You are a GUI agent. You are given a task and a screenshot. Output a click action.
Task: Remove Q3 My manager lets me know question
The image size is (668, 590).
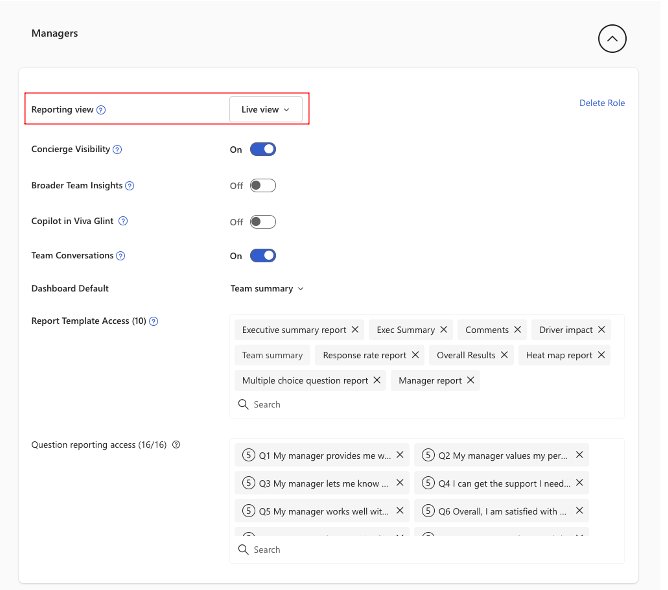400,483
